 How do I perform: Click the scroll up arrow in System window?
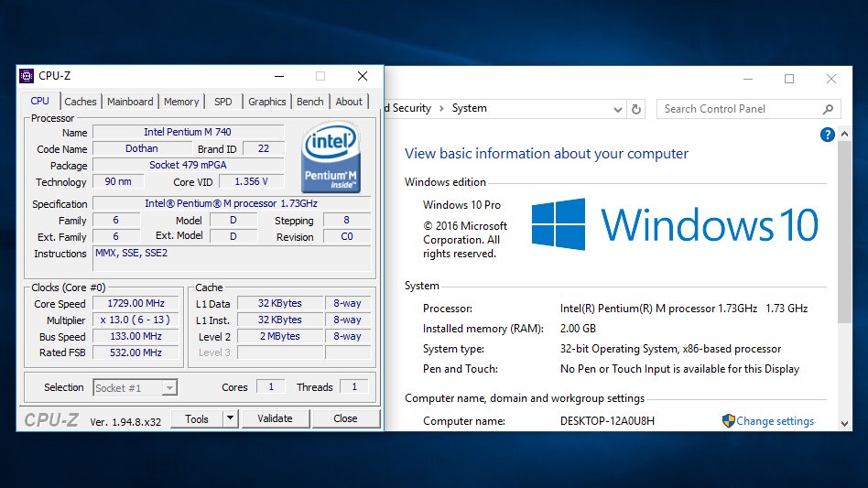(844, 134)
